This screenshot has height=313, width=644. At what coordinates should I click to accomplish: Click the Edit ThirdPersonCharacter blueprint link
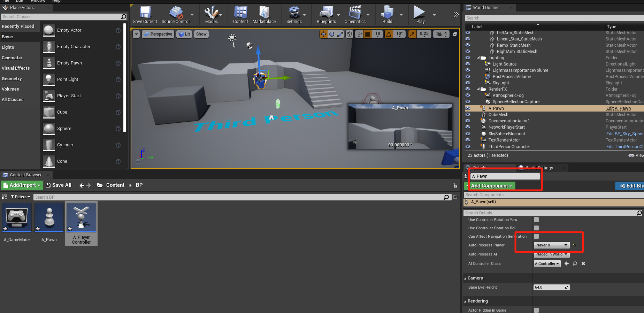pyautogui.click(x=624, y=147)
